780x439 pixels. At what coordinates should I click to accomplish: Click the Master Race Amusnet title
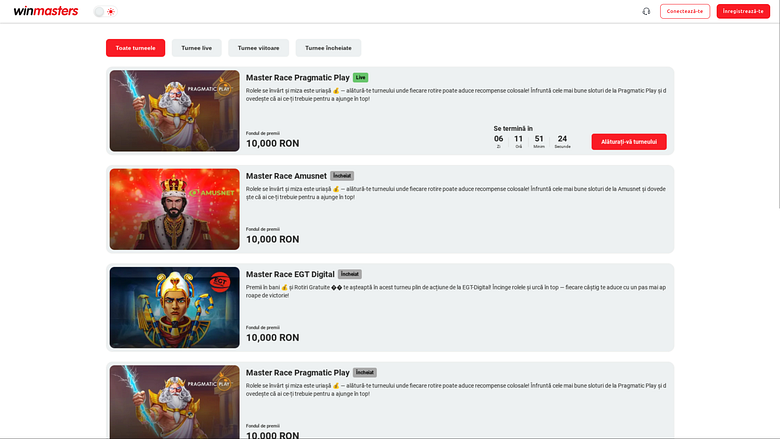(286, 176)
